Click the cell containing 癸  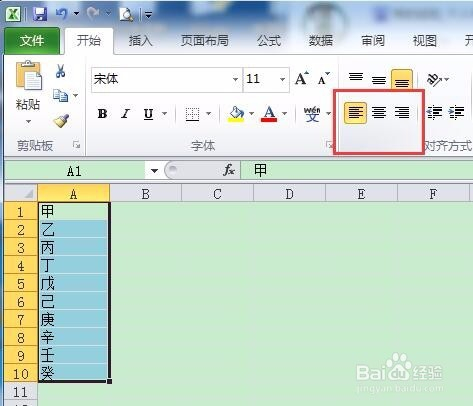point(74,373)
